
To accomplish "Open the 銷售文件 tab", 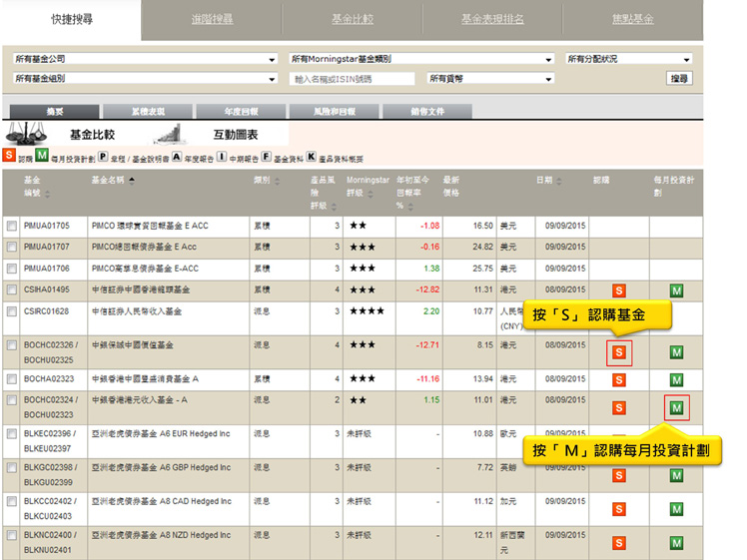I will pyautogui.click(x=427, y=112).
